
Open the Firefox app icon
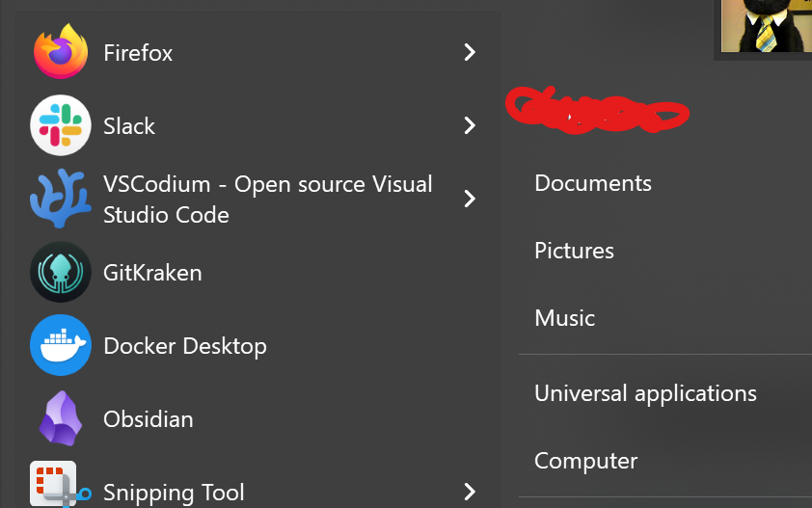[x=61, y=52]
